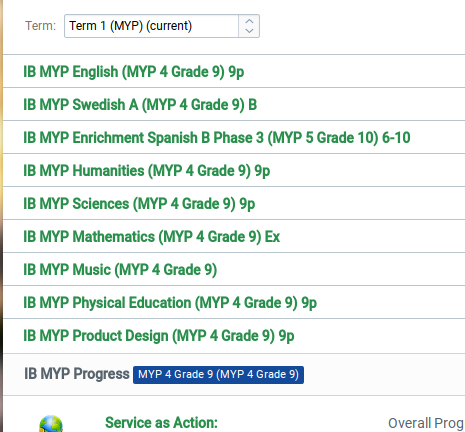Screen dimensions: 465x432
Task: Click the Term label text
Action: [x=41, y=26]
